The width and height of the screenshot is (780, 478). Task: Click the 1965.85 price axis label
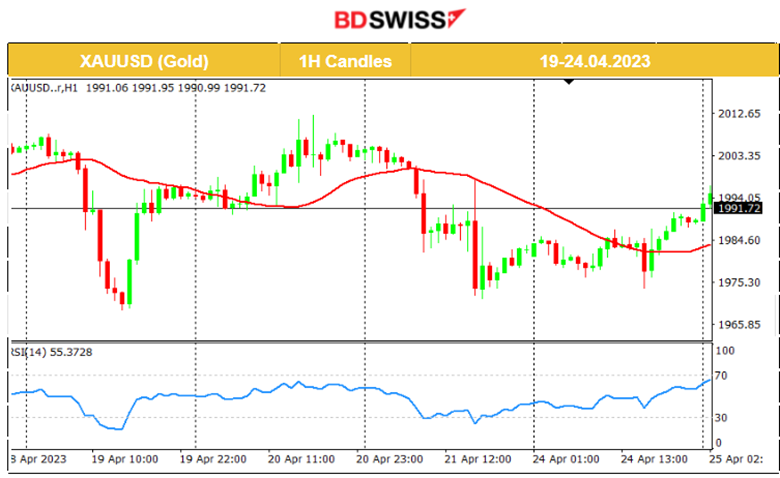pyautogui.click(x=739, y=324)
